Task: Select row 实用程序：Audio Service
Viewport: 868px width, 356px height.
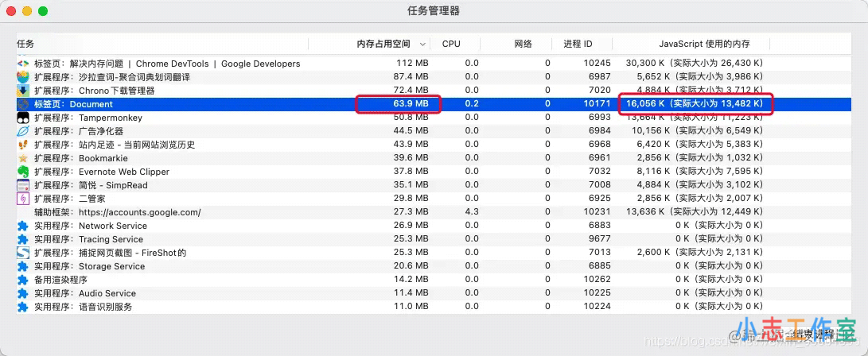Action: coord(434,293)
